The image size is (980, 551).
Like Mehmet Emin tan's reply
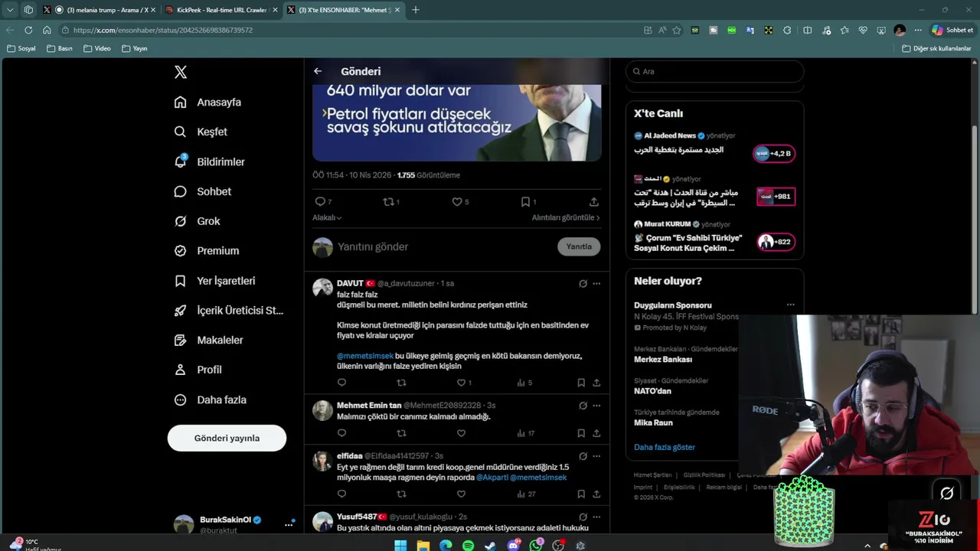pyautogui.click(x=461, y=433)
